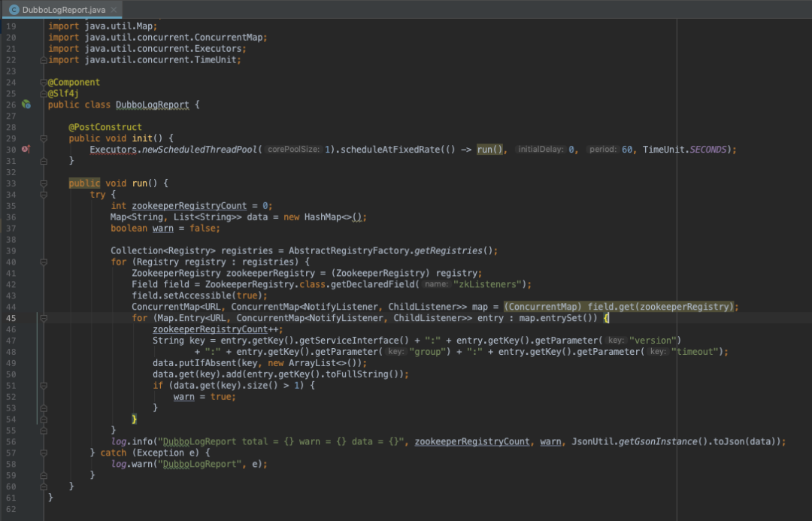Click zookeeperRegistryCount declaration on line 35

pyautogui.click(x=189, y=205)
